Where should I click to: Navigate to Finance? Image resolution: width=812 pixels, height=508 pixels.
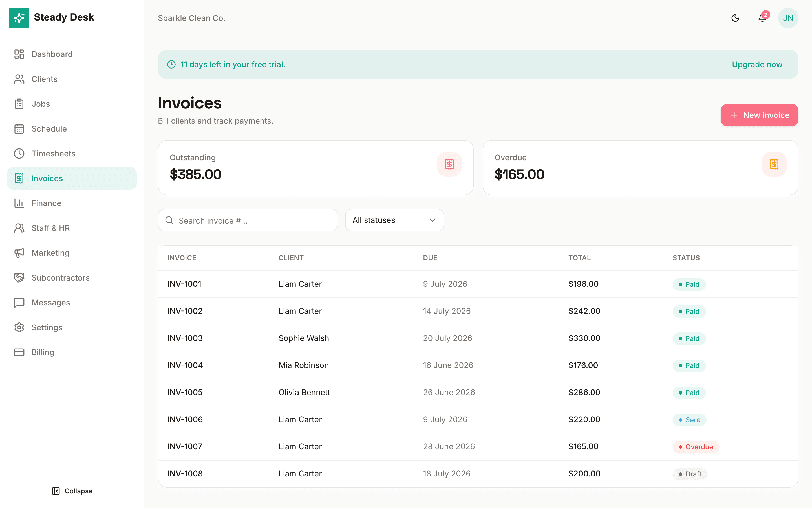coord(72,203)
